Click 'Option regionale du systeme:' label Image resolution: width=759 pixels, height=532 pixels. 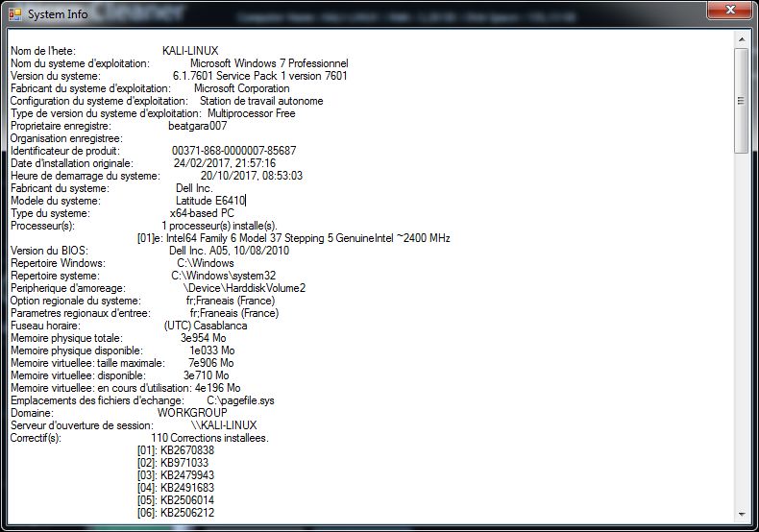(x=76, y=301)
